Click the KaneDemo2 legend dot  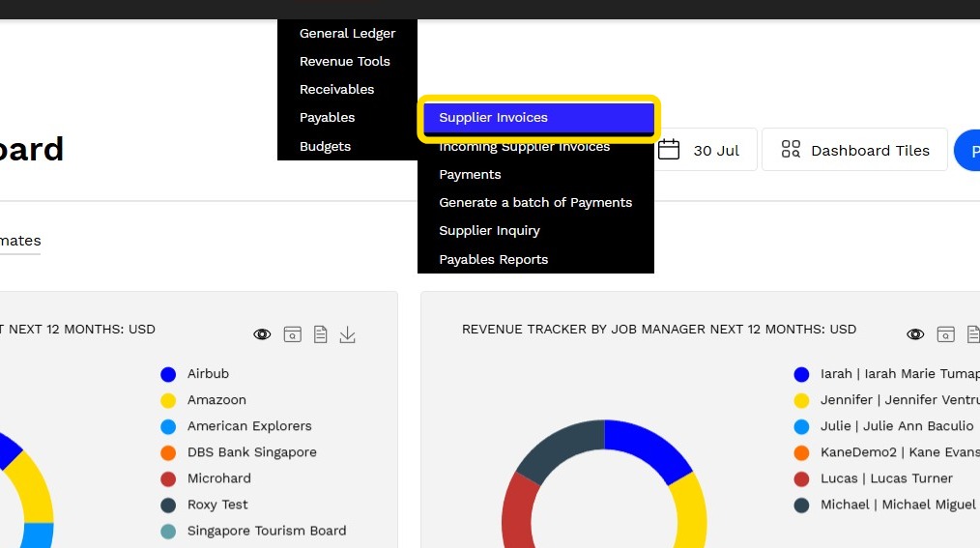tap(801, 453)
